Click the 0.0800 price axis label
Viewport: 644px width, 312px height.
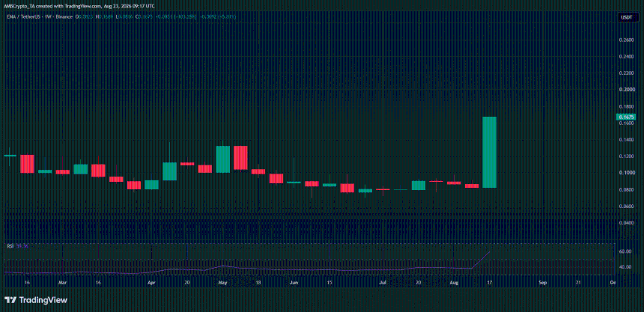click(x=626, y=189)
